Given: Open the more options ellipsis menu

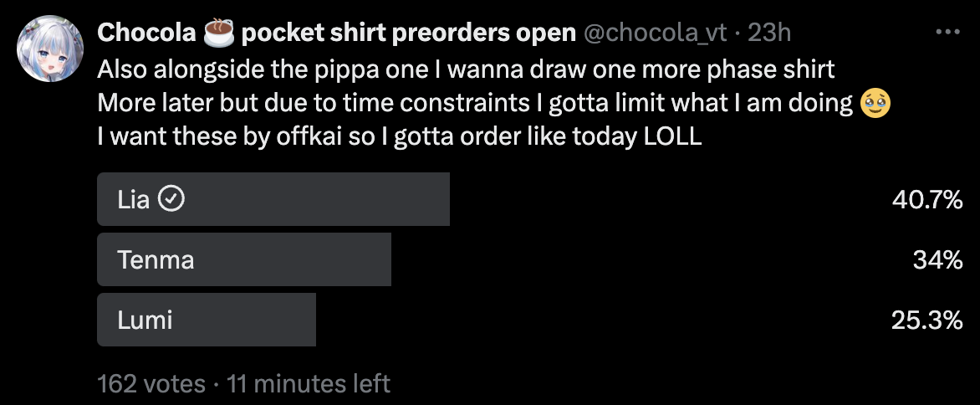Looking at the screenshot, I should (x=947, y=33).
